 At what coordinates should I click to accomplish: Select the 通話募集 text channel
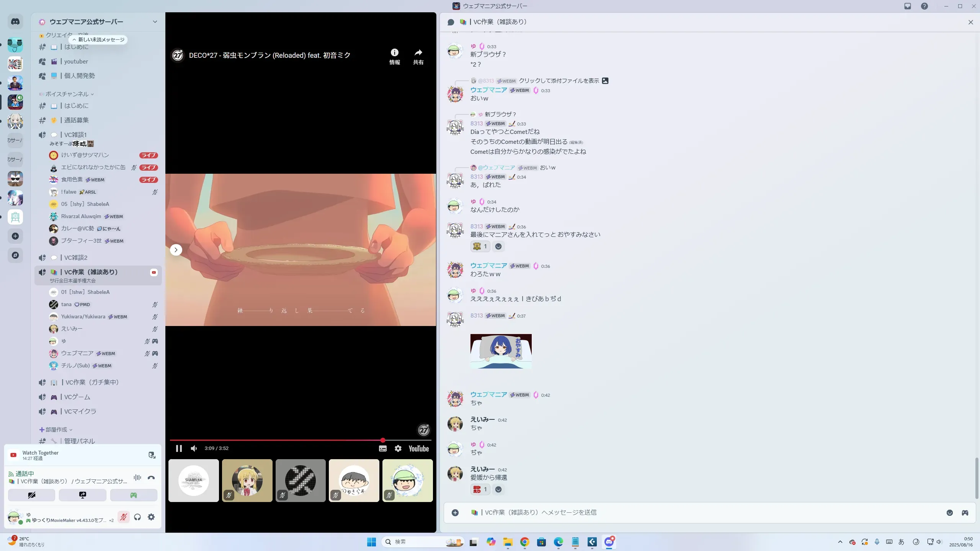(x=76, y=120)
